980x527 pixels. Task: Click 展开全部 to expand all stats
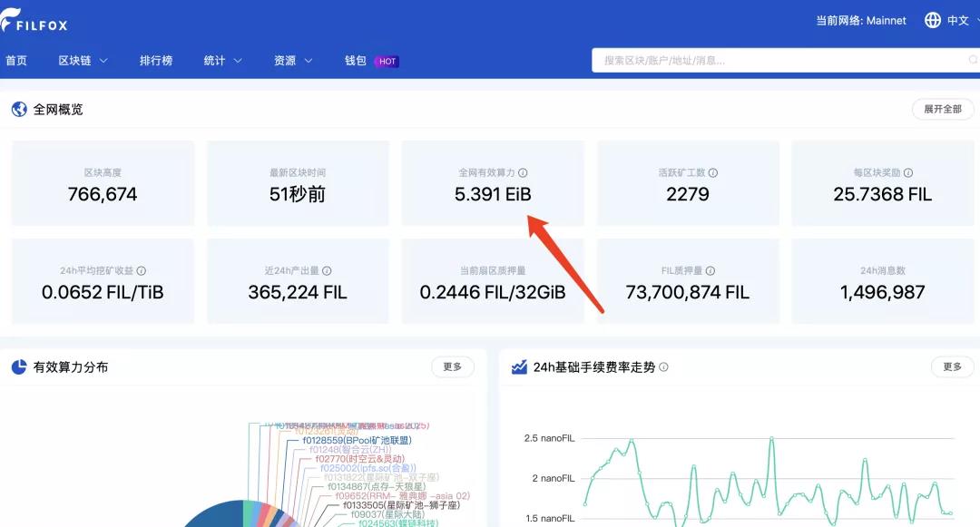point(943,109)
